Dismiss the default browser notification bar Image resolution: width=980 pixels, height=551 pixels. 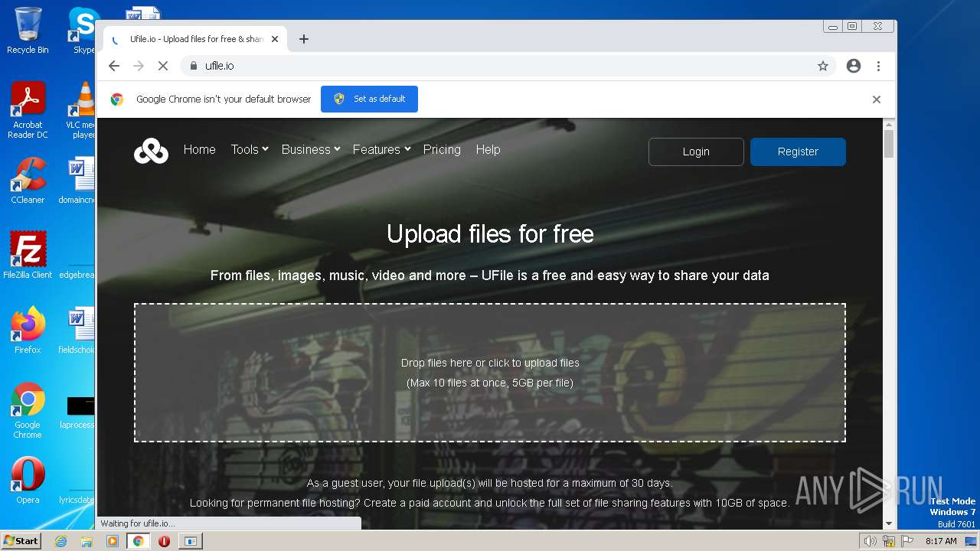click(877, 99)
